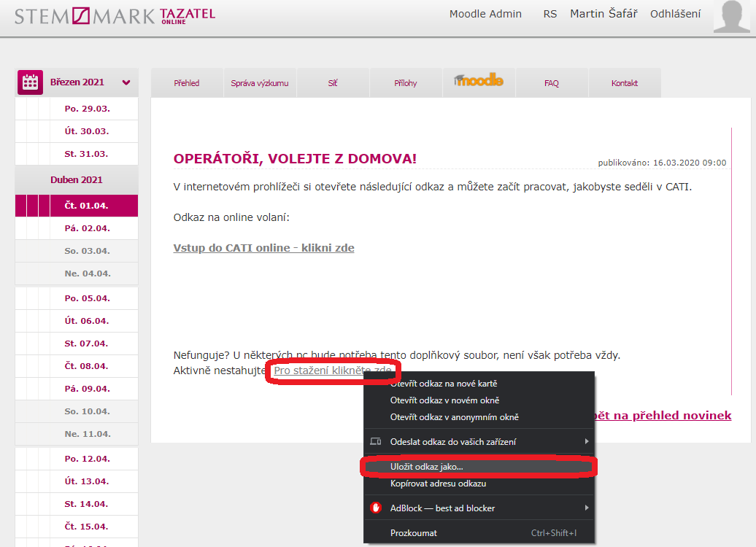Open the Moodle logo tab

tap(479, 82)
